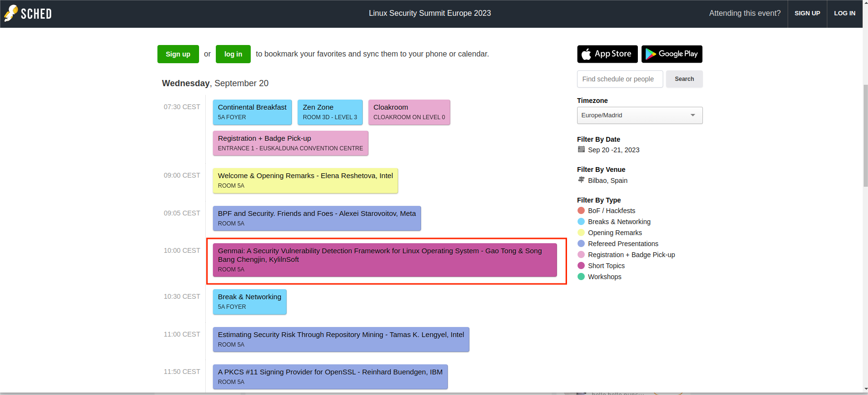The height and width of the screenshot is (395, 868).
Task: Open the Zen Zone session
Action: tap(330, 112)
